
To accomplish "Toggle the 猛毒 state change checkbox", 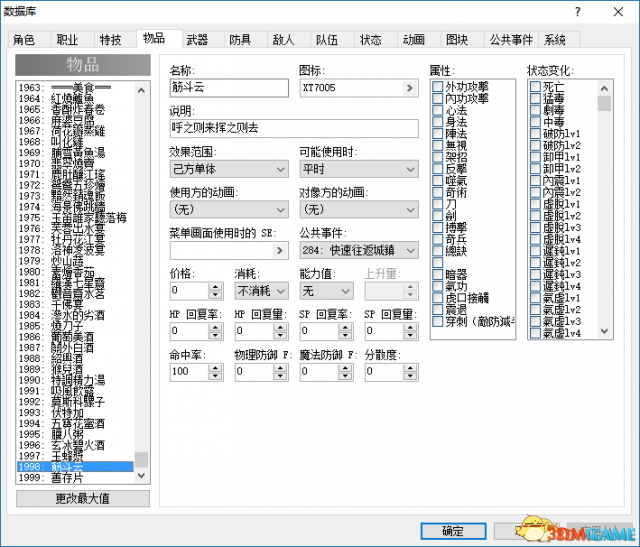I will click(x=535, y=98).
